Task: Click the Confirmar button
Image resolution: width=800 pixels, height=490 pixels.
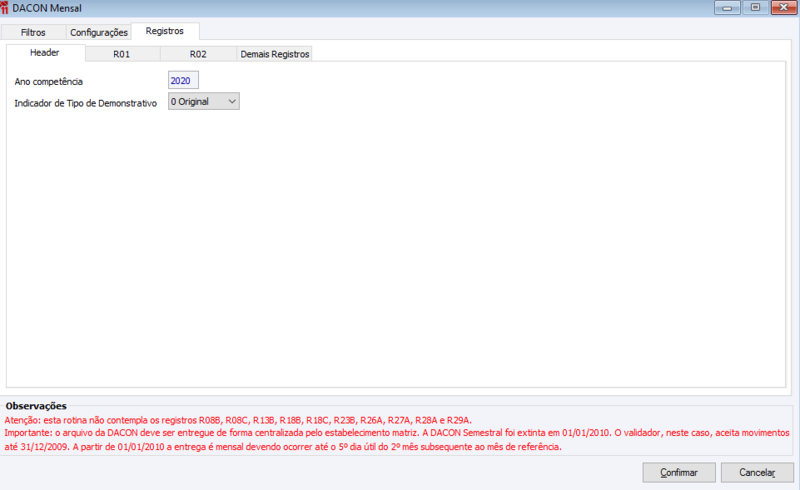Action: pos(679,473)
